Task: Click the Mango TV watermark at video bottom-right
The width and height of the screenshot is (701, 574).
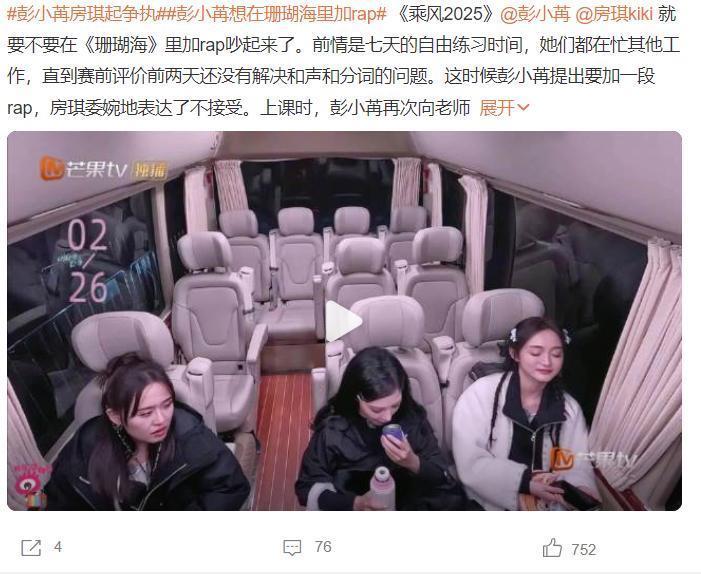Action: tap(591, 459)
